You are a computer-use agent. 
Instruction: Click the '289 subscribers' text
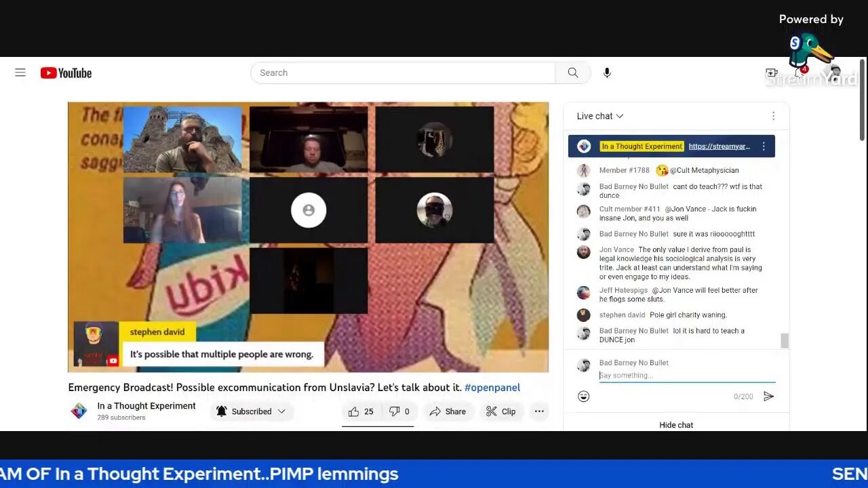coord(121,418)
